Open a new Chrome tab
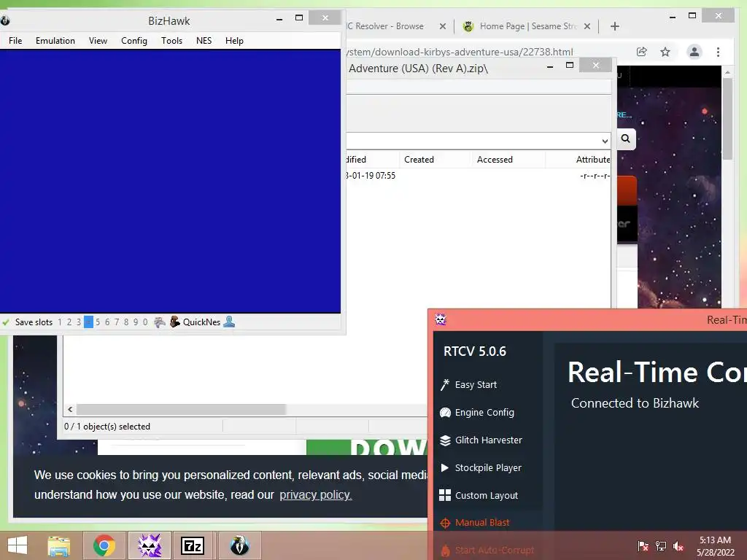Viewport: 747px width, 560px height. pos(614,26)
